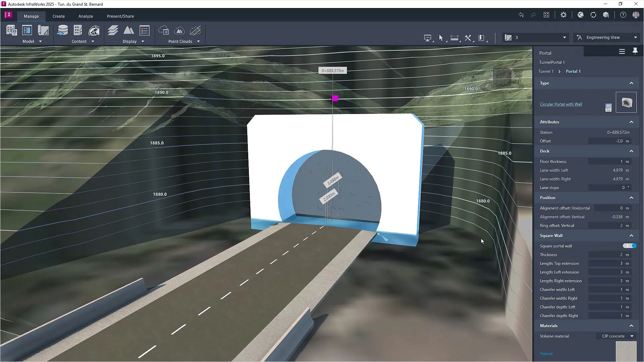Image resolution: width=644 pixels, height=362 pixels.
Task: Open application settings gear icon
Action: tap(563, 15)
